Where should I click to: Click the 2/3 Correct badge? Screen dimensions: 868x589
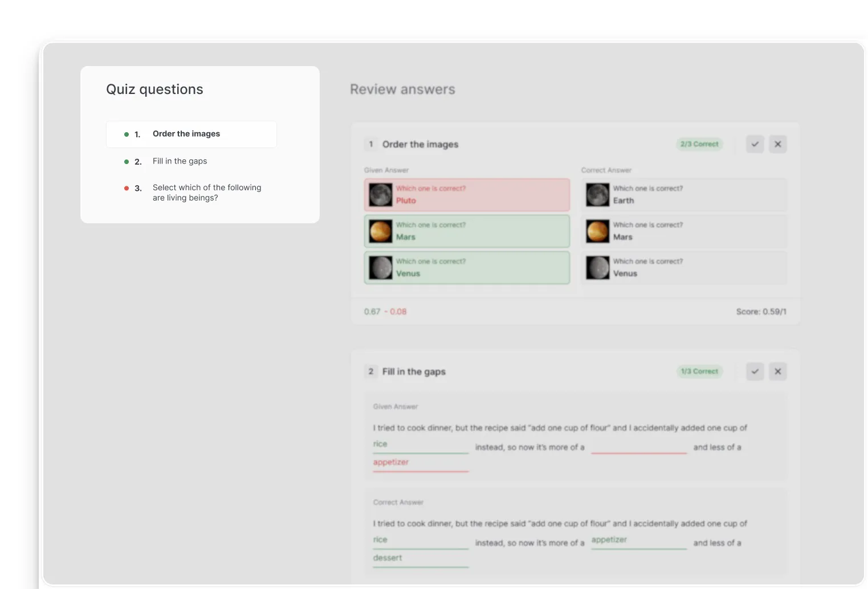point(699,144)
